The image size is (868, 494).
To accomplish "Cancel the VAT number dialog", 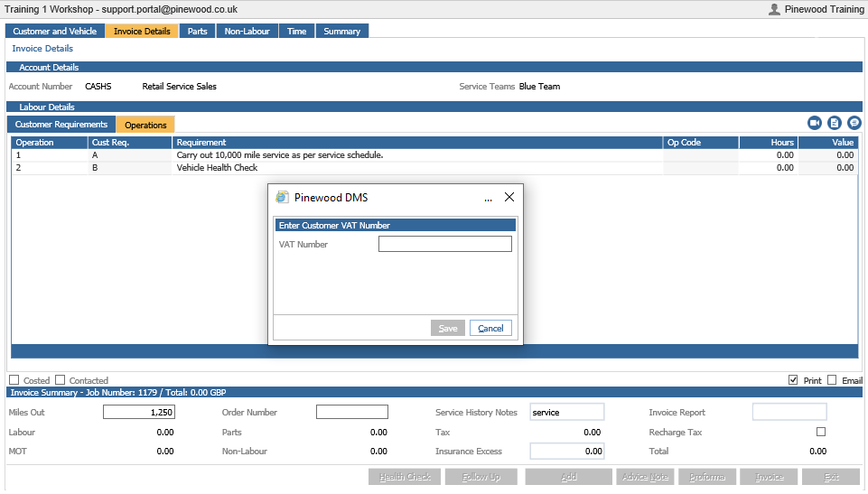I will coord(490,328).
